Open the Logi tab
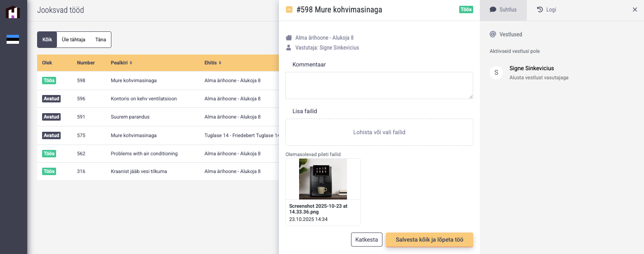644x254 pixels. click(x=547, y=9)
